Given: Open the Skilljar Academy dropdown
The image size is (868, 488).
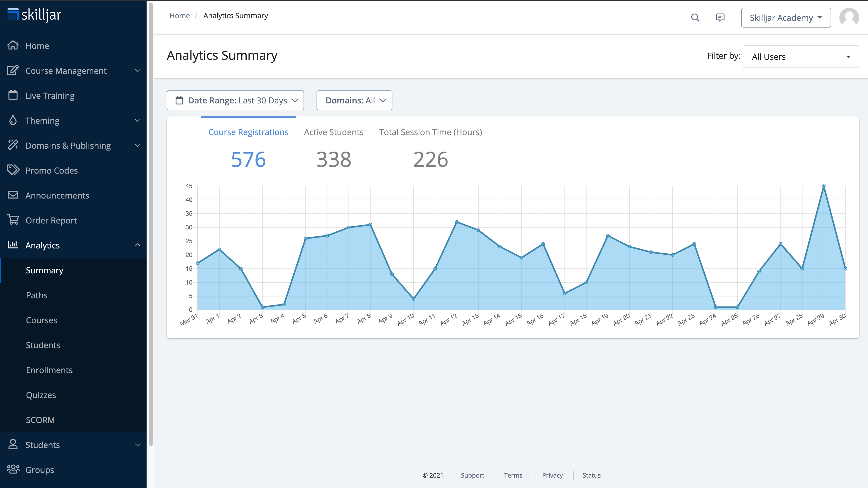Looking at the screenshot, I should coord(785,17).
